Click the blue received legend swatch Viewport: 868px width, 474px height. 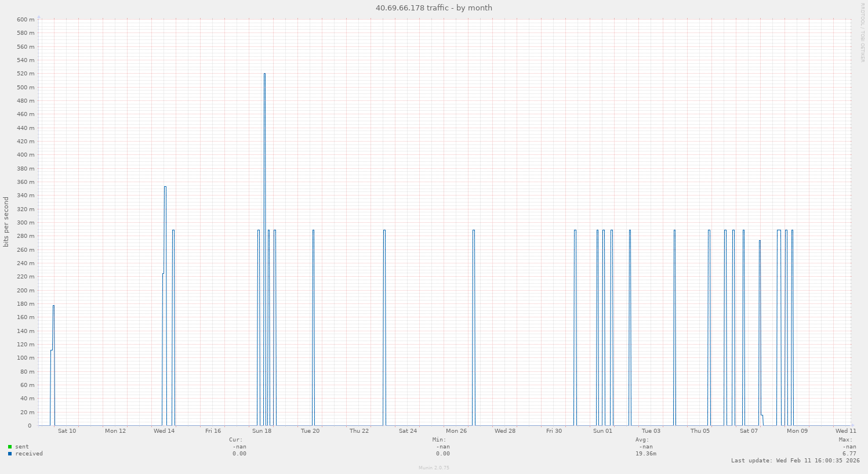[x=10, y=454]
